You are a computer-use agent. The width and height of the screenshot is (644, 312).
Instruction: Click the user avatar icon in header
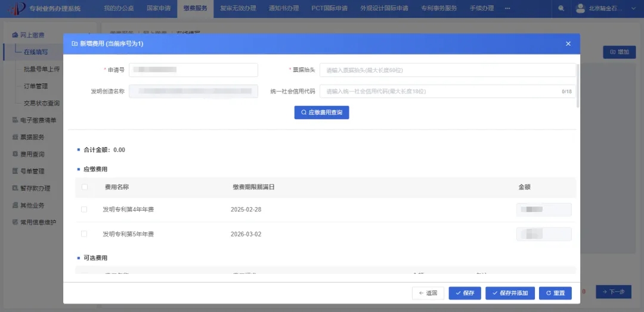580,8
